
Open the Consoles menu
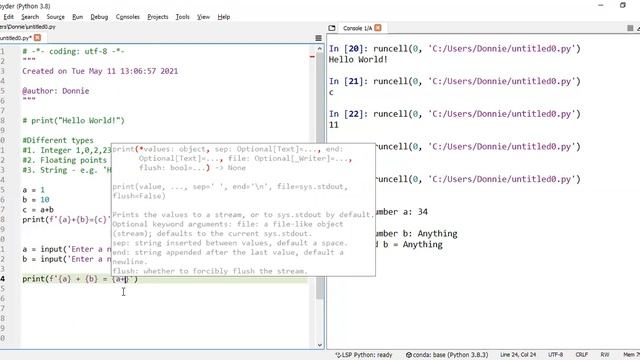(127, 17)
